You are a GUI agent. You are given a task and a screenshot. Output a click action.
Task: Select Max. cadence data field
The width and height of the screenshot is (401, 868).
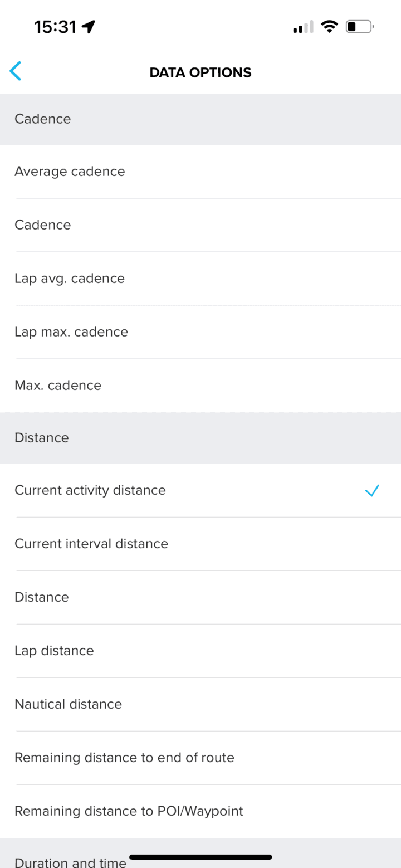pyautogui.click(x=58, y=386)
